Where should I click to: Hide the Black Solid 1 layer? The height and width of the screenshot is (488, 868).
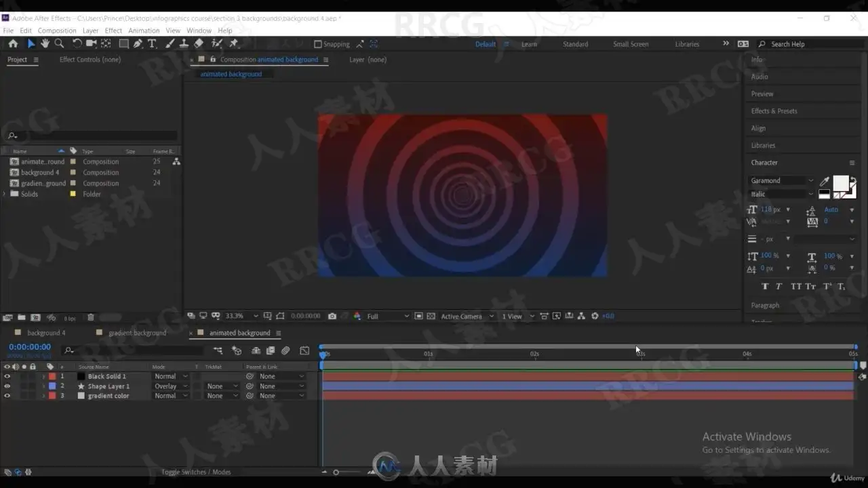click(7, 376)
